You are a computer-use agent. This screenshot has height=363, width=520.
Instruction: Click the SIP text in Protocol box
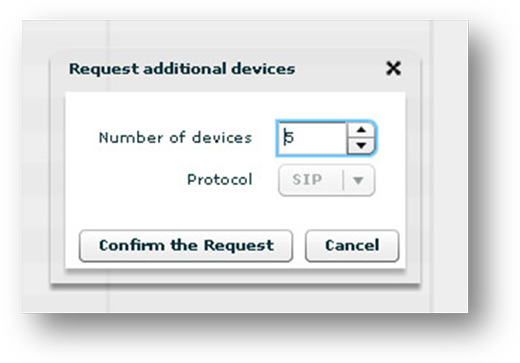coord(307,180)
